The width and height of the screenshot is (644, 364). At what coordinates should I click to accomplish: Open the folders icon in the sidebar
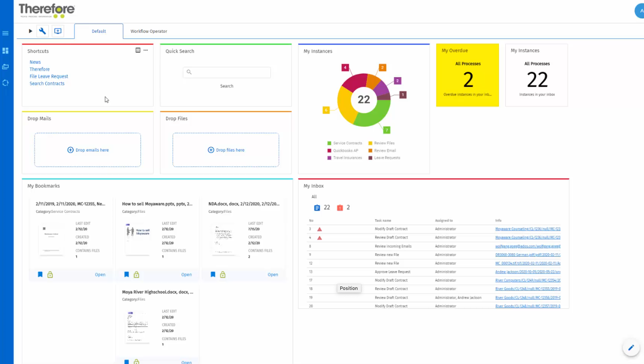6,66
